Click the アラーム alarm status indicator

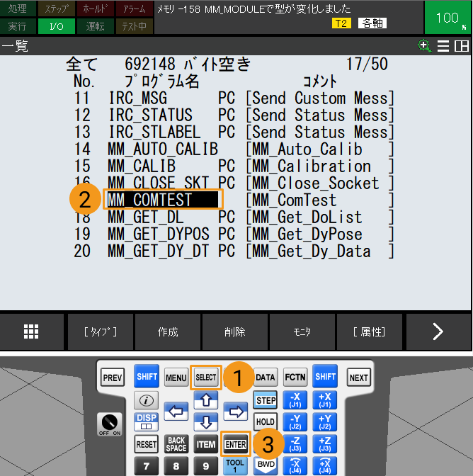[x=134, y=8]
